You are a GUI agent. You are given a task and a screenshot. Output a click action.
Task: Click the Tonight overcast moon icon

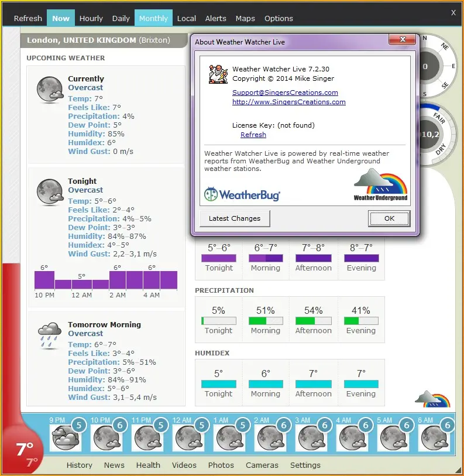[x=50, y=191]
